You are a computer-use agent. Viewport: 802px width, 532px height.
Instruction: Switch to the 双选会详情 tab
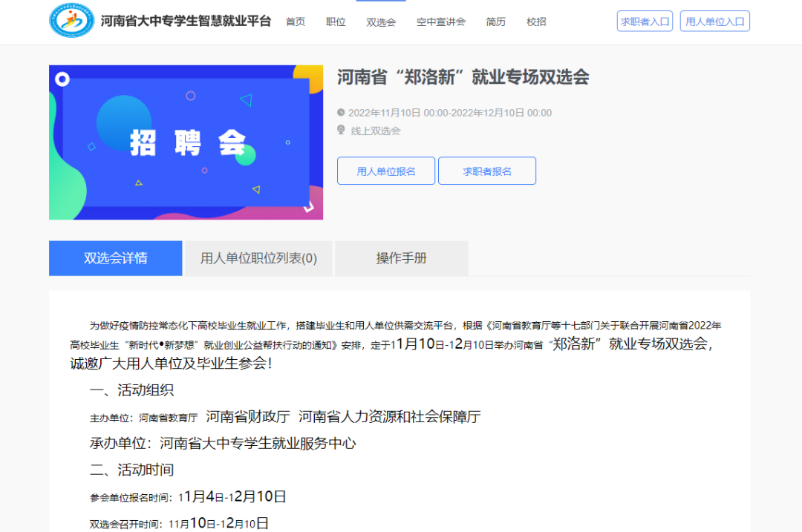pos(115,258)
